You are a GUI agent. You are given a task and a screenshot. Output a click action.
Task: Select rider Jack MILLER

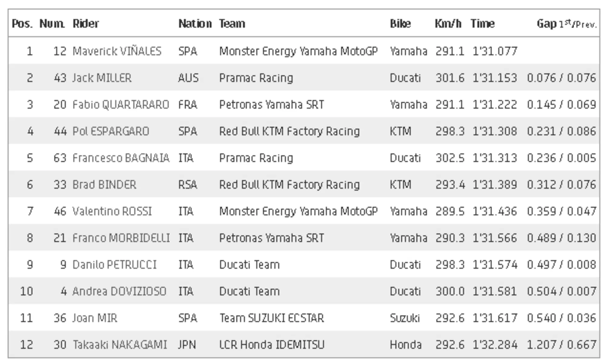(x=102, y=78)
